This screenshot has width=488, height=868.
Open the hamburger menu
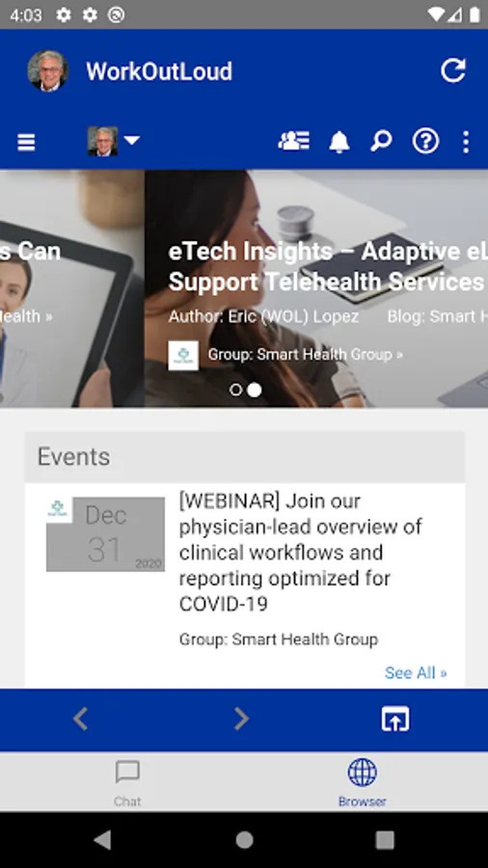tap(26, 143)
